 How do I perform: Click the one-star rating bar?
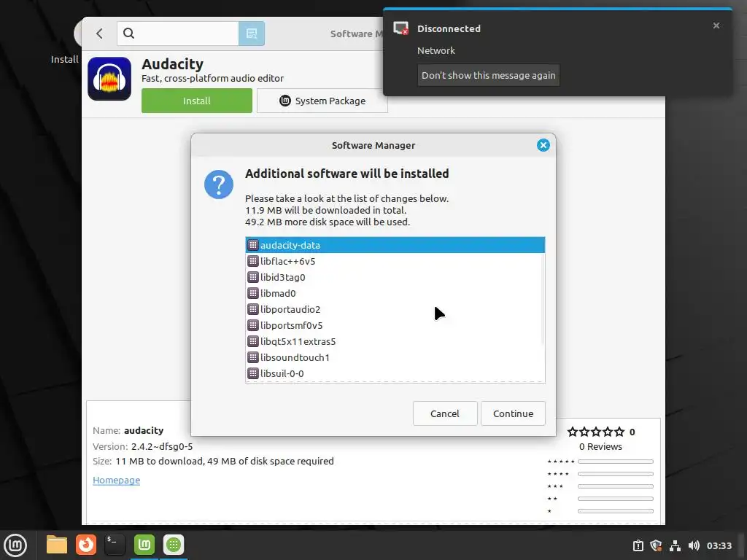[x=615, y=511]
